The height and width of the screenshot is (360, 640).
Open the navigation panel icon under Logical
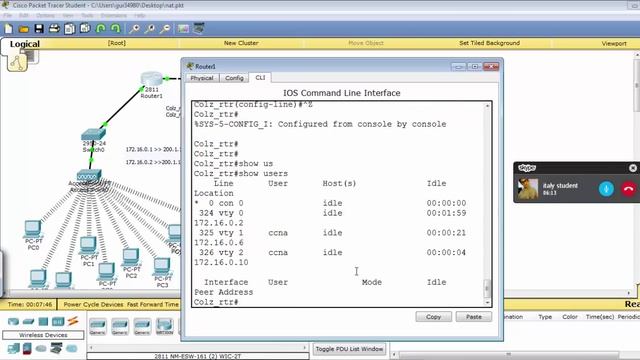pos(18,63)
